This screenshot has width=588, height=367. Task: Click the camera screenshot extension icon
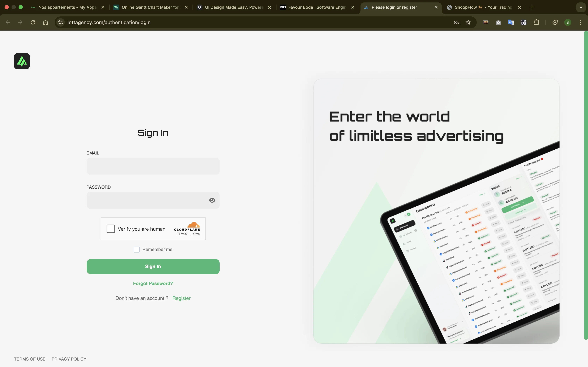498,22
